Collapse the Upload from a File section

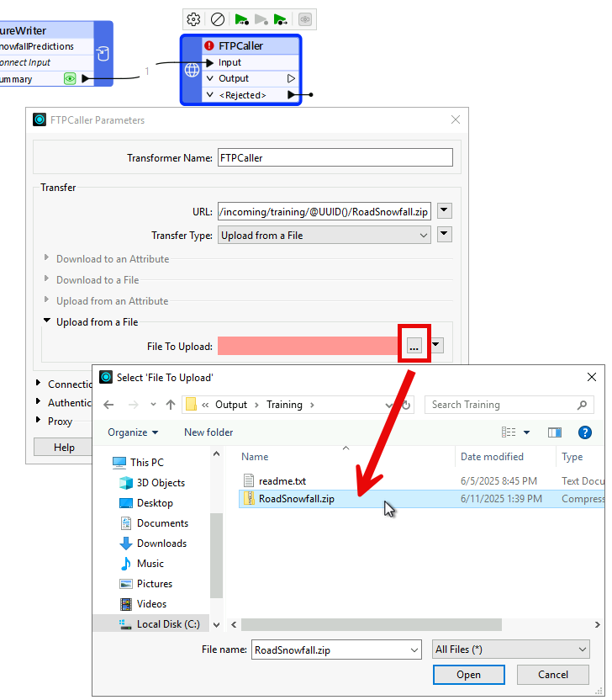[x=47, y=322]
